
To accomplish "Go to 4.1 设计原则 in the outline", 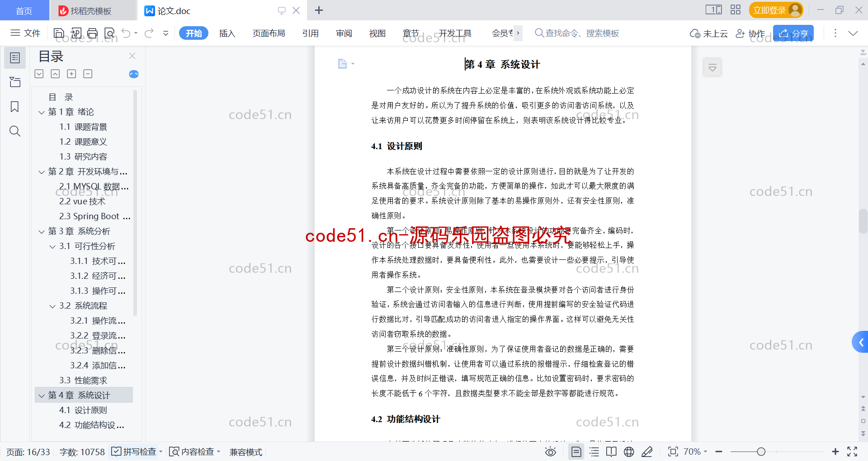I will tap(83, 410).
